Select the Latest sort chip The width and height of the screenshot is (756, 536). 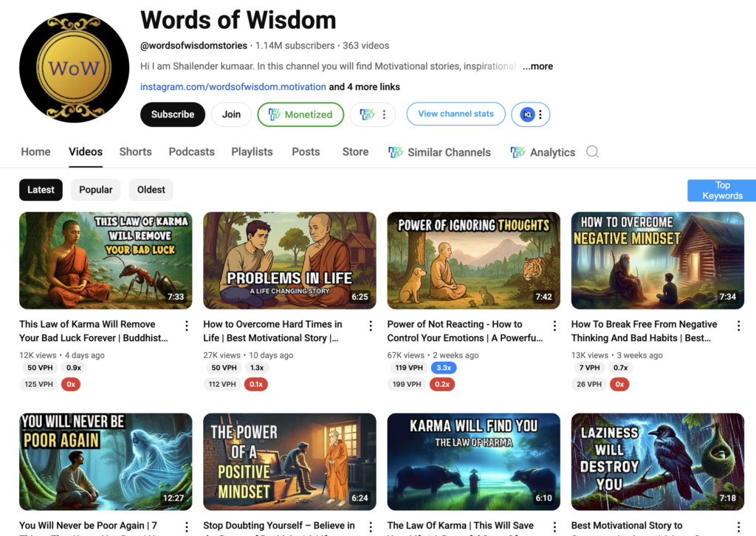pos(41,190)
